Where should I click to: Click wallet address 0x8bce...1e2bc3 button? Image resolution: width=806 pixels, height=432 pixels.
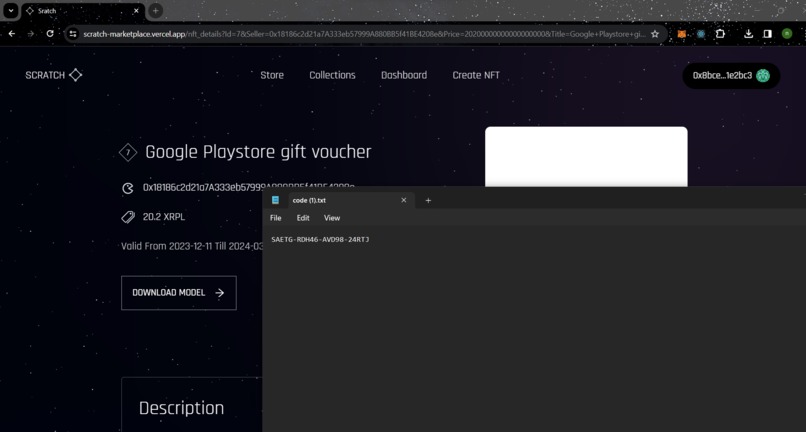[731, 76]
